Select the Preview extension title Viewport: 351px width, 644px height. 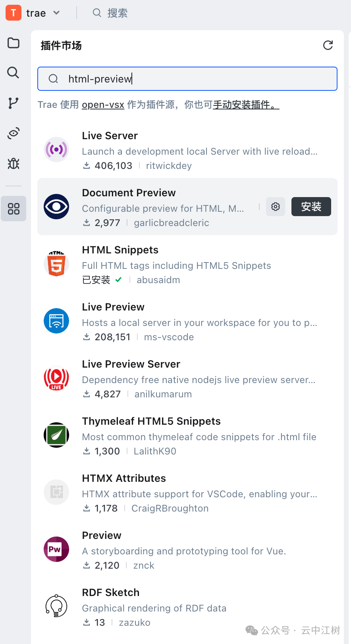[x=102, y=535]
